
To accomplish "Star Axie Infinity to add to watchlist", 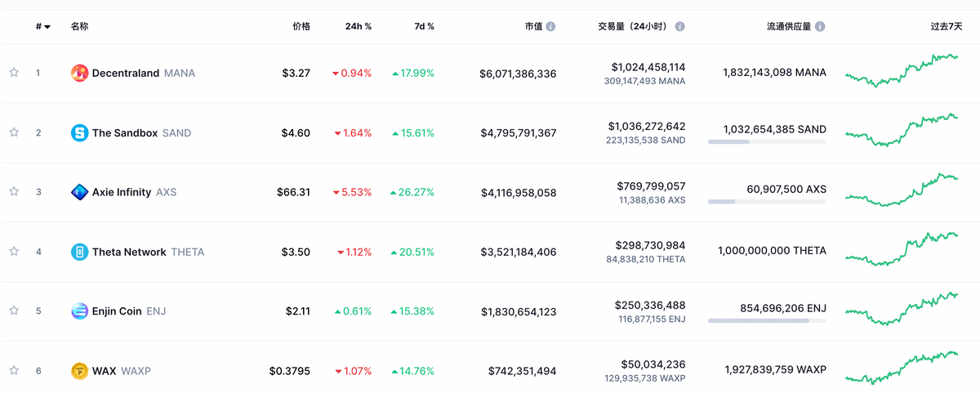I will pos(14,192).
